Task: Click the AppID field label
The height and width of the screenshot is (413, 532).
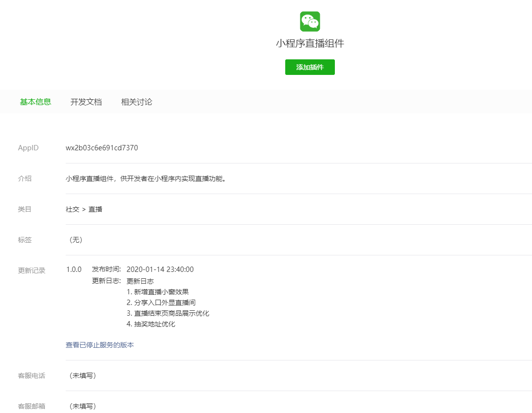Action: (x=28, y=148)
